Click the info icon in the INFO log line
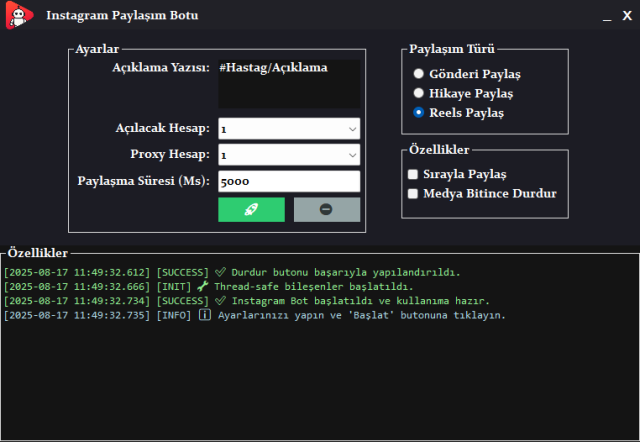Viewport: 640px width, 442px height. tap(204, 315)
